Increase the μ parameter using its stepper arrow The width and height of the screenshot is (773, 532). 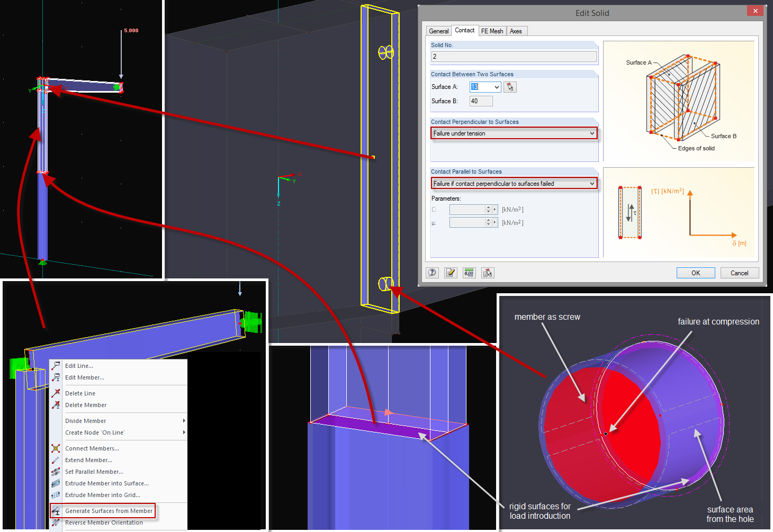point(488,220)
